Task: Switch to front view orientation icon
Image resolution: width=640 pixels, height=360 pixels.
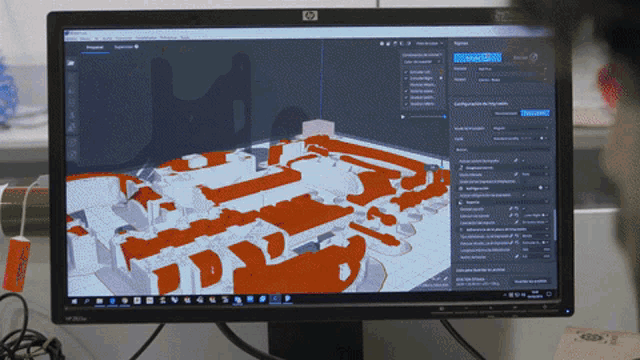Action: point(388,43)
